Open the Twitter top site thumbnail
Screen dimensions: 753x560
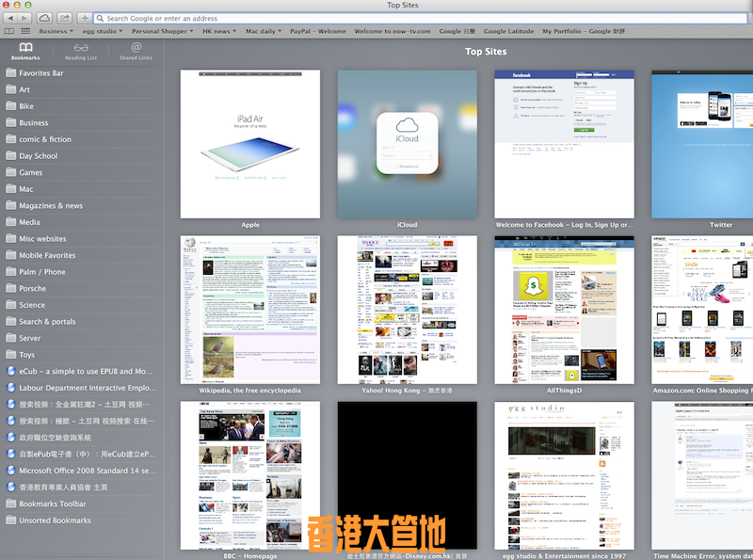[x=702, y=144]
